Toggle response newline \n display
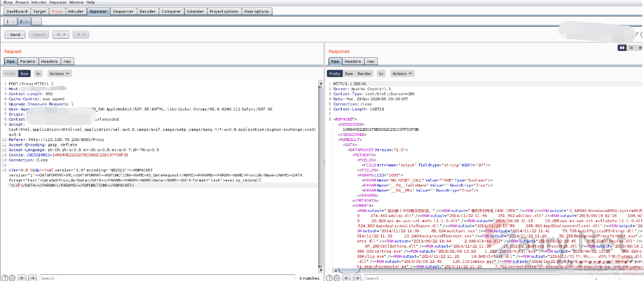This screenshot has height=285, width=644. [x=381, y=74]
